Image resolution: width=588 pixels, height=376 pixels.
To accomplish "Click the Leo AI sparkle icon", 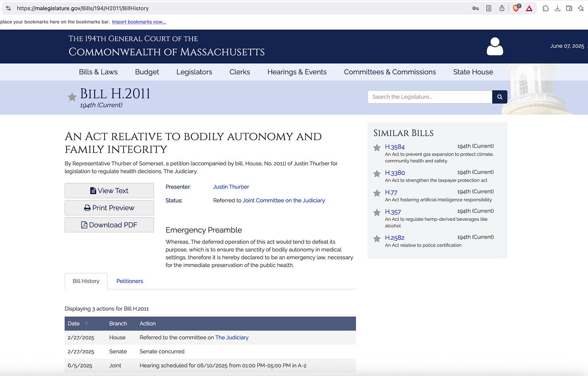I will (x=581, y=8).
